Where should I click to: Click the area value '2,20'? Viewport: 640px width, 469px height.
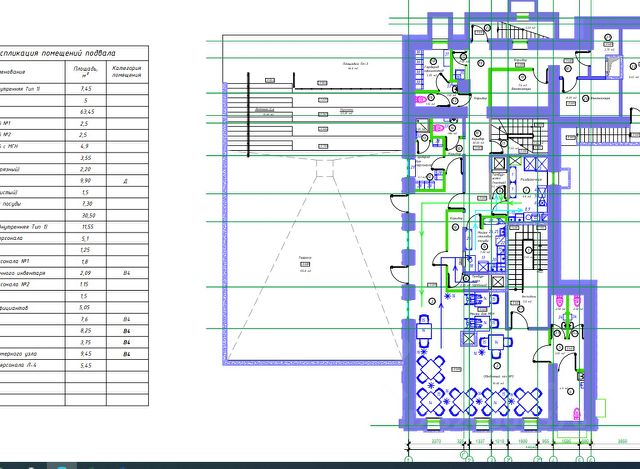(86, 169)
